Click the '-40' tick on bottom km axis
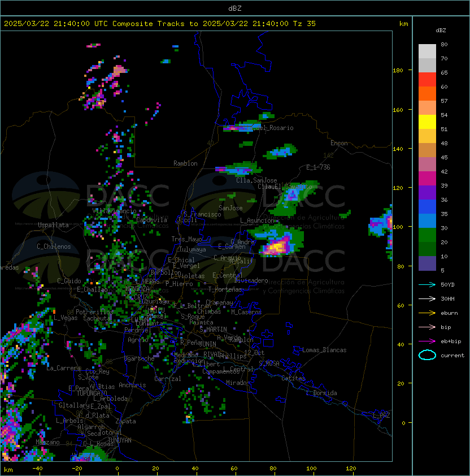The width and height of the screenshot is (470, 476). [38, 469]
